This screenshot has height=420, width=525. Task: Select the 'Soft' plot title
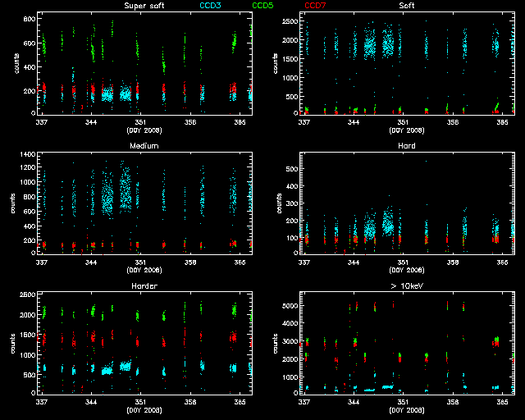pos(406,6)
